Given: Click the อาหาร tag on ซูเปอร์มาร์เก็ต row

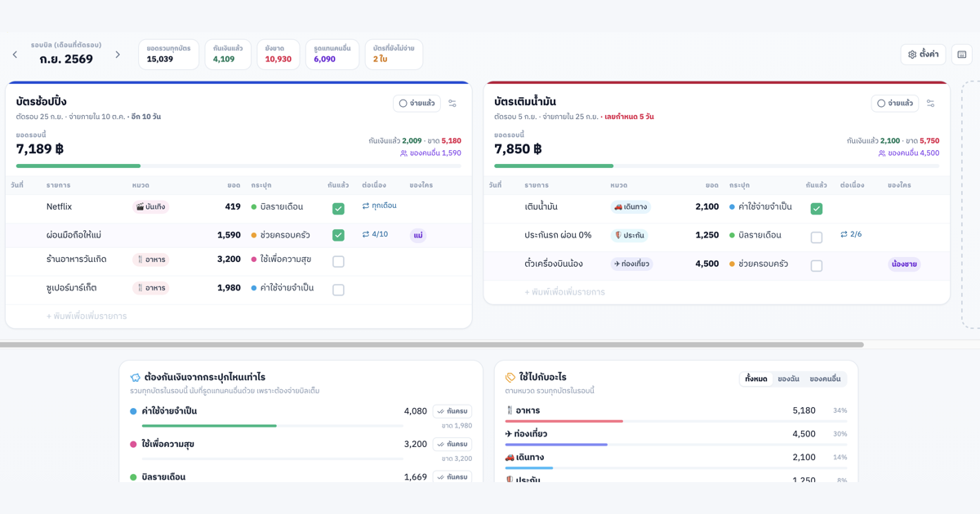Looking at the screenshot, I should (151, 288).
